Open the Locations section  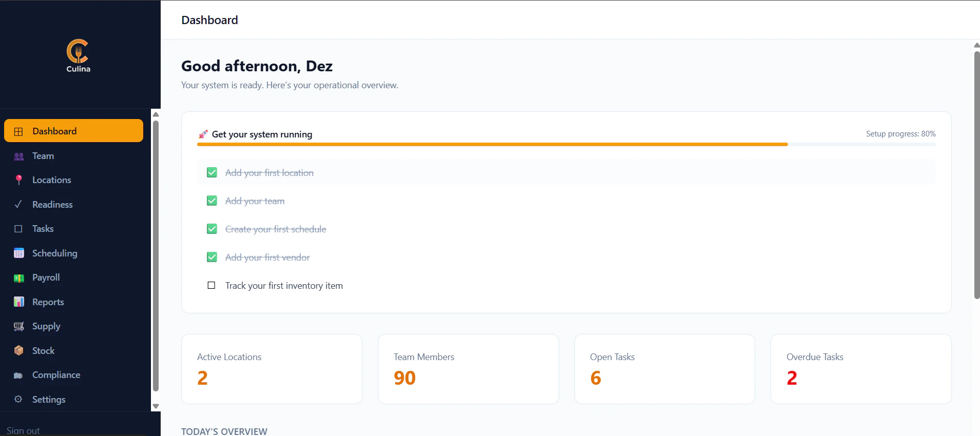click(73, 180)
